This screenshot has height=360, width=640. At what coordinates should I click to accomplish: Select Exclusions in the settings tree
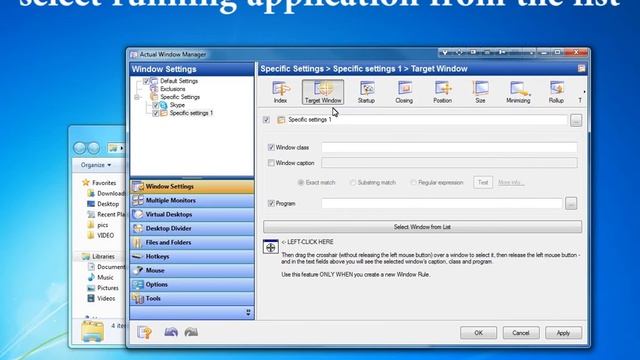point(172,89)
